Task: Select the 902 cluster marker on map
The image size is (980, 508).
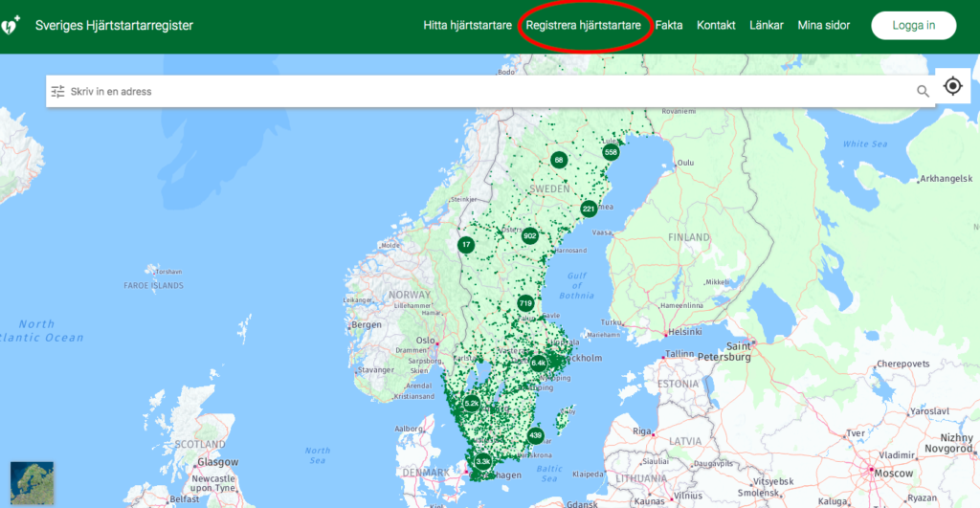Action: click(529, 236)
